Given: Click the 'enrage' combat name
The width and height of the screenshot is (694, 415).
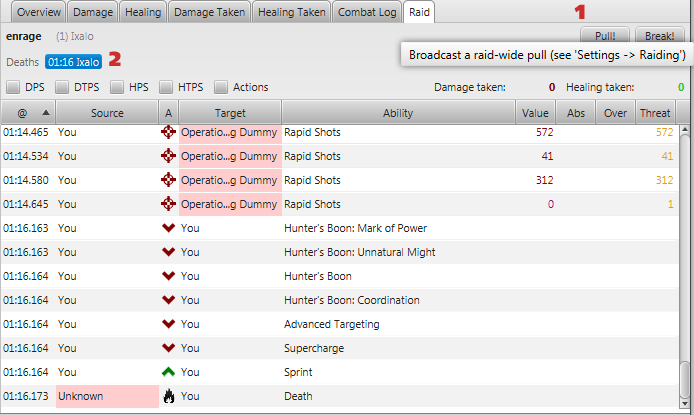Looking at the screenshot, I should click(x=23, y=36).
